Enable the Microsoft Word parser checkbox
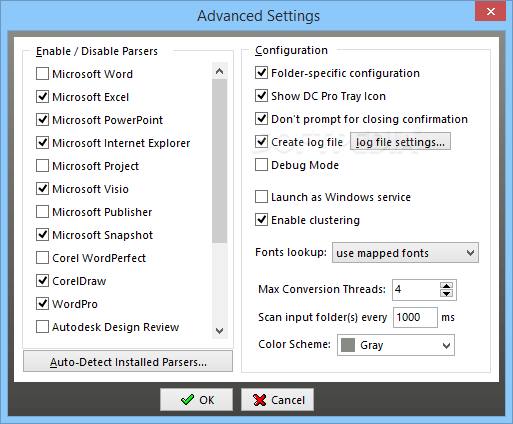The image size is (513, 424). tap(42, 74)
